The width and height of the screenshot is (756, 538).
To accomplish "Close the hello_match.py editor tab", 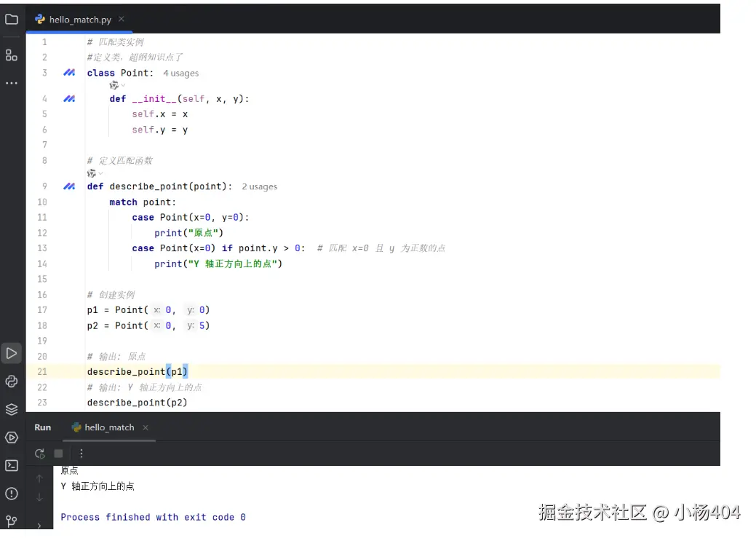I will pos(122,19).
